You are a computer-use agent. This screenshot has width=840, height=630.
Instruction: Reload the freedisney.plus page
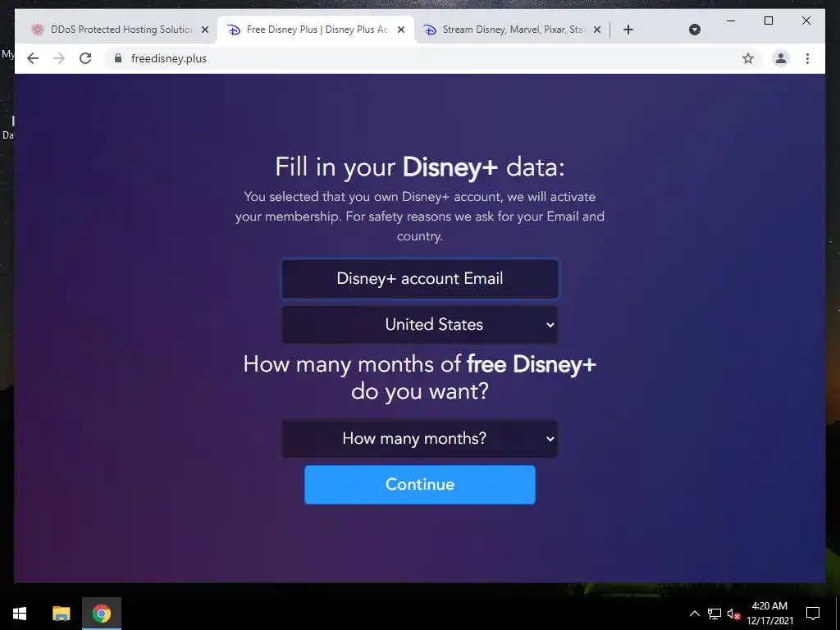click(x=85, y=58)
